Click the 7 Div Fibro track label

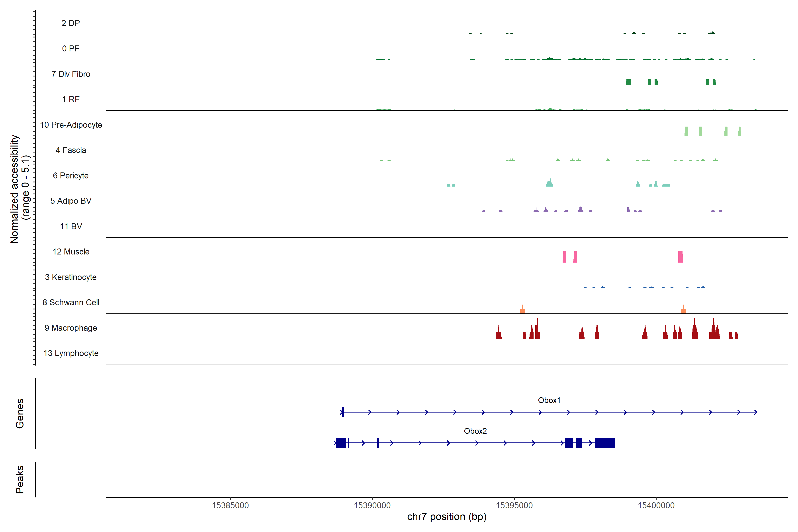70,74
